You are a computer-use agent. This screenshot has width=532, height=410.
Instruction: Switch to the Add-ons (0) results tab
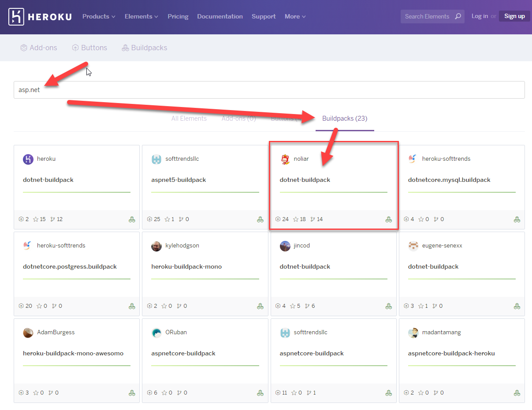pos(239,118)
